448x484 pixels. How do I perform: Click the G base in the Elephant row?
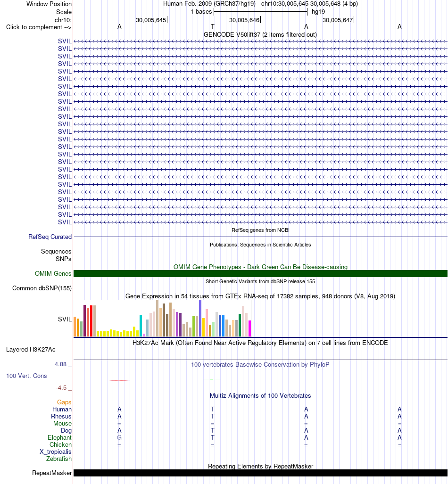click(x=119, y=438)
